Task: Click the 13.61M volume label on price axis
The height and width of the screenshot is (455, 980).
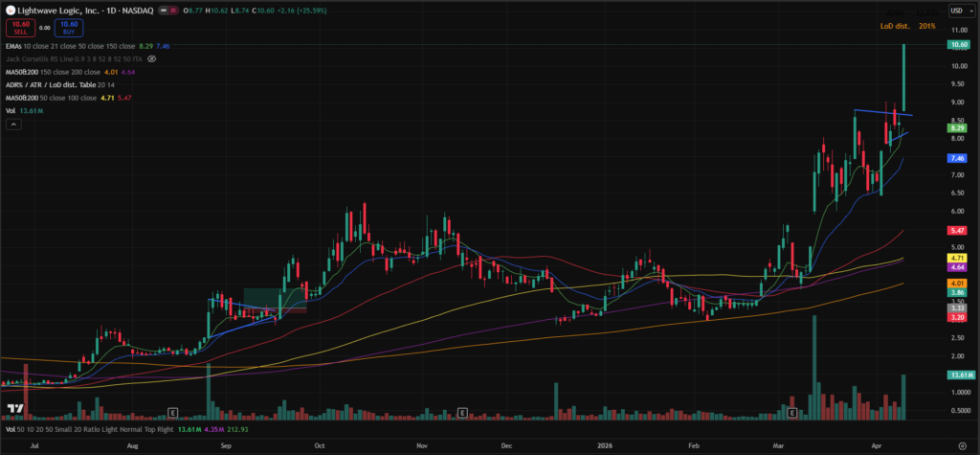Action: click(956, 375)
